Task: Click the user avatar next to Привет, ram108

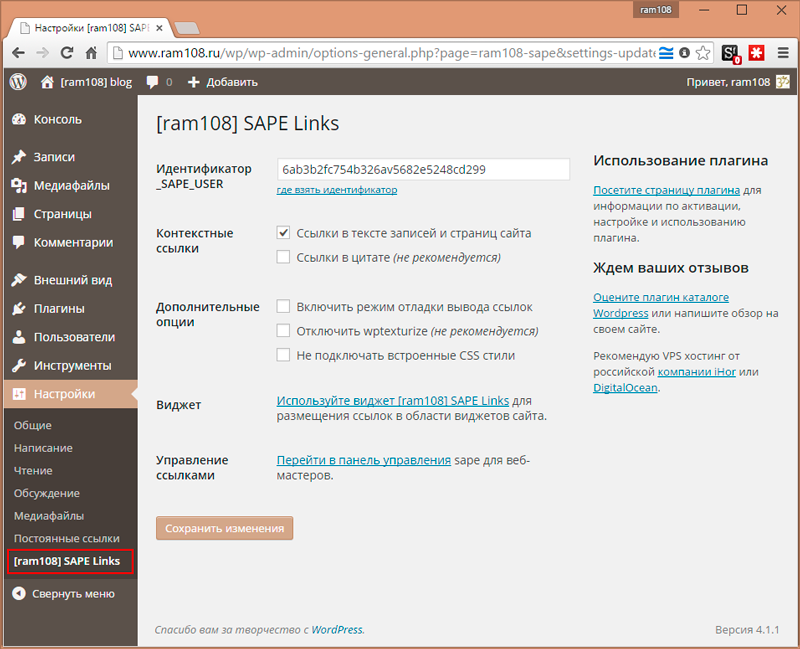Action: point(783,82)
